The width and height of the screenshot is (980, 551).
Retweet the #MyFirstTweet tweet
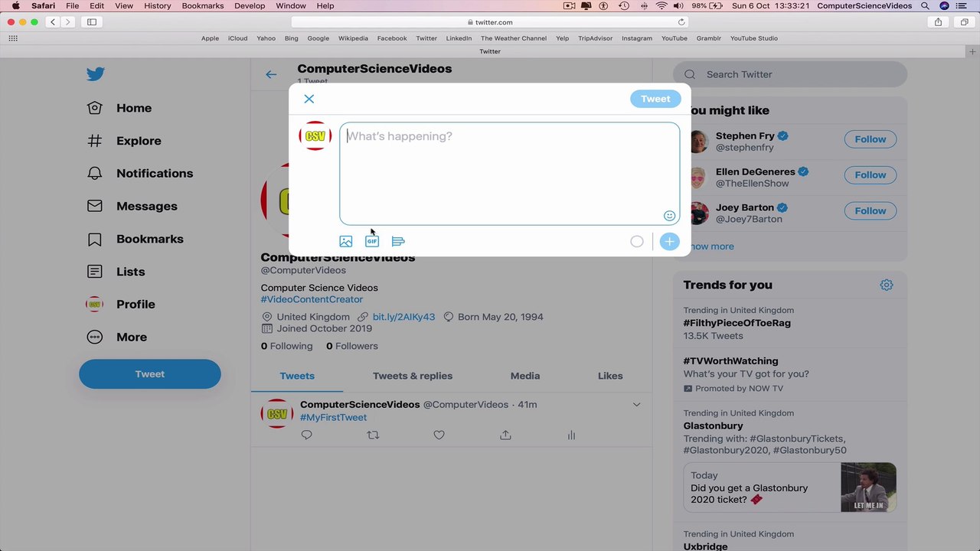[x=373, y=435]
